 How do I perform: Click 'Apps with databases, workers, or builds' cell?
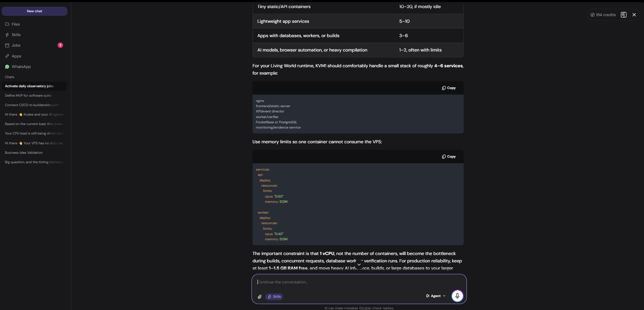tap(298, 36)
